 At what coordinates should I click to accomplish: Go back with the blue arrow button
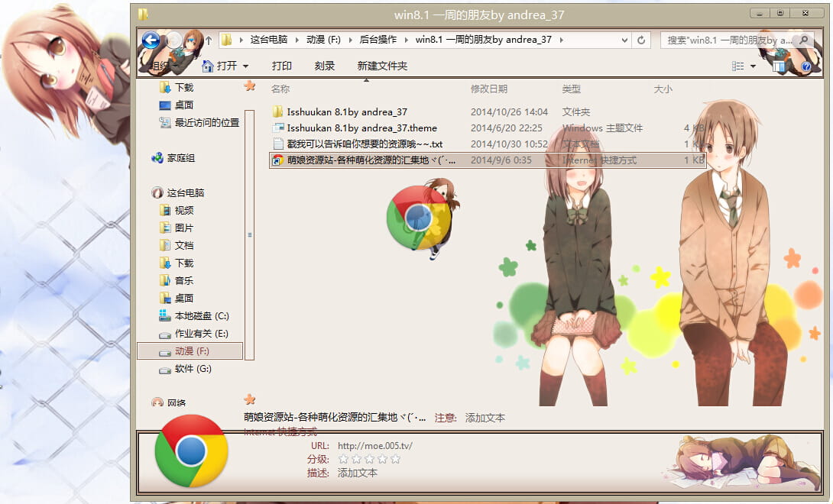[x=151, y=40]
